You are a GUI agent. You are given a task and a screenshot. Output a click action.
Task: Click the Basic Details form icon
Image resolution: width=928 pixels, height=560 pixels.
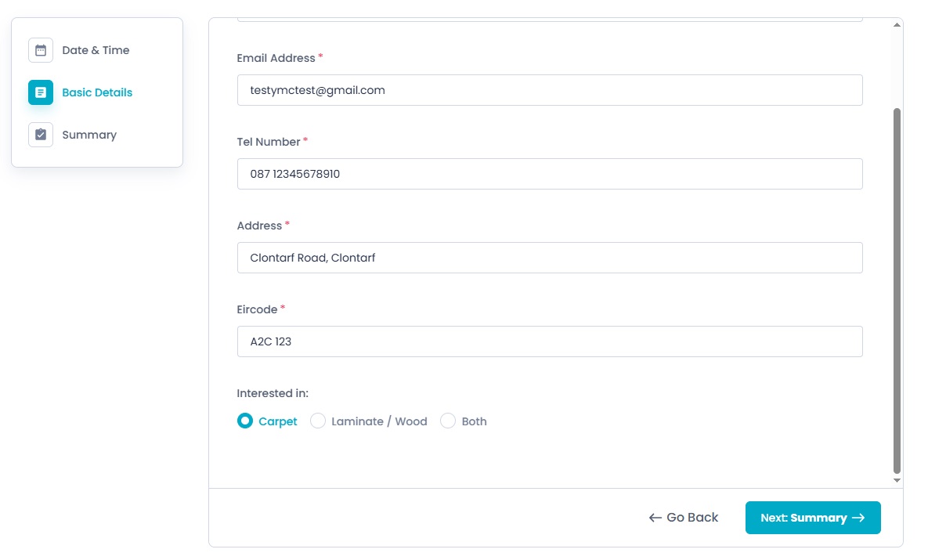tap(41, 92)
